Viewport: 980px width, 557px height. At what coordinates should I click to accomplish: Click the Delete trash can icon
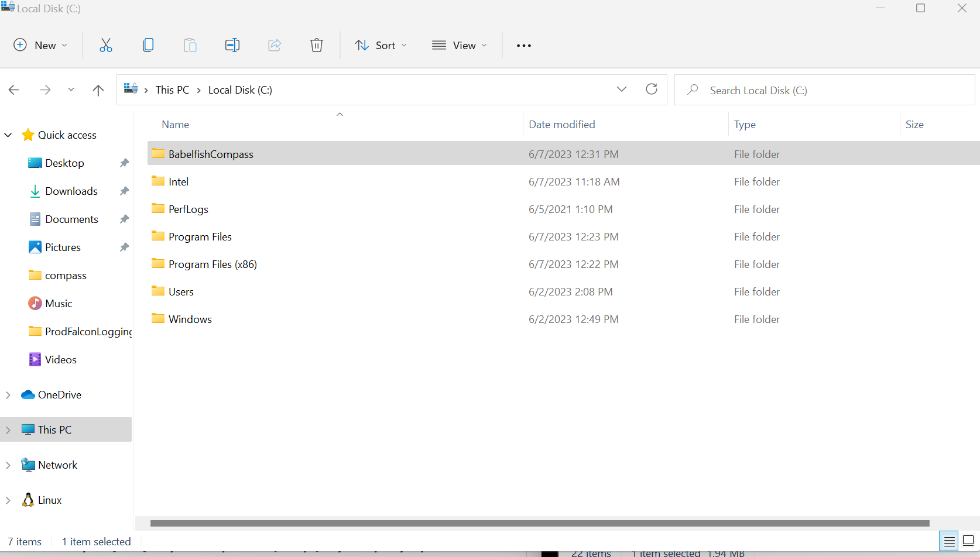317,45
